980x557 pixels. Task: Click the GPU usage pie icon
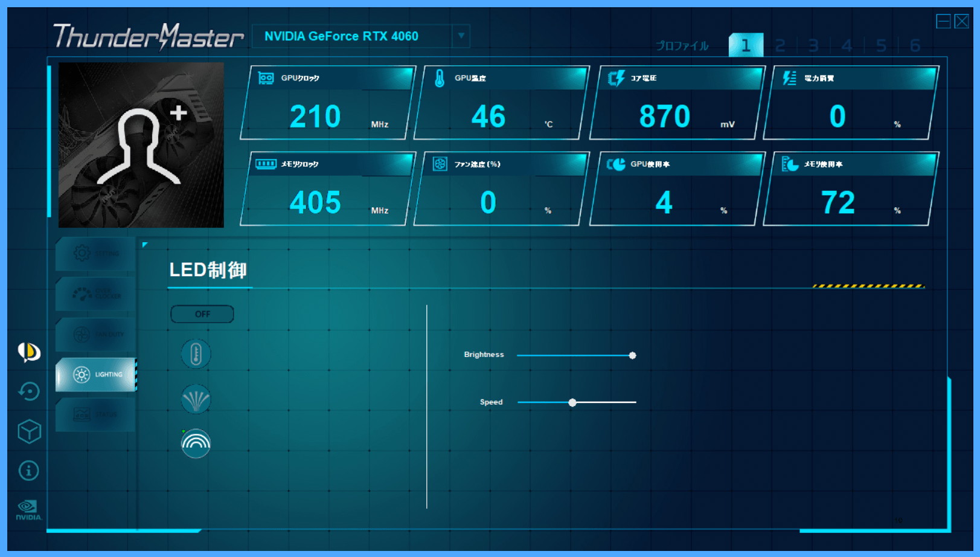(x=616, y=164)
